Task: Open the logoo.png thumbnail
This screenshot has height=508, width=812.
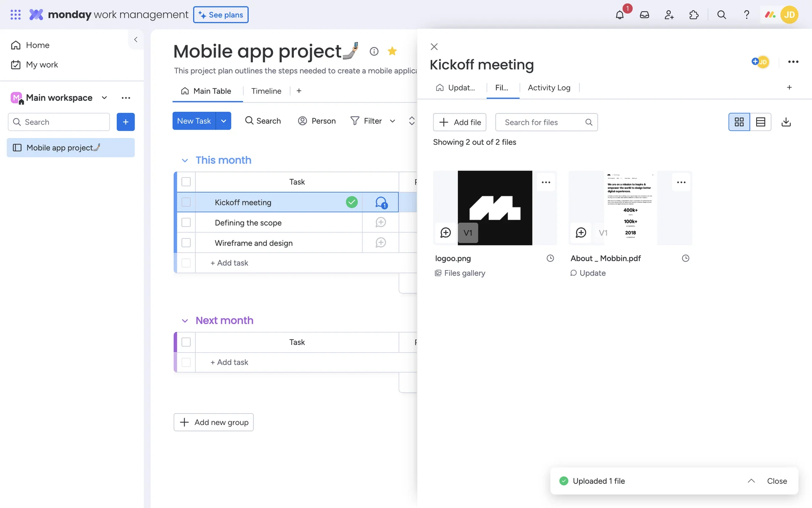Action: [495, 207]
